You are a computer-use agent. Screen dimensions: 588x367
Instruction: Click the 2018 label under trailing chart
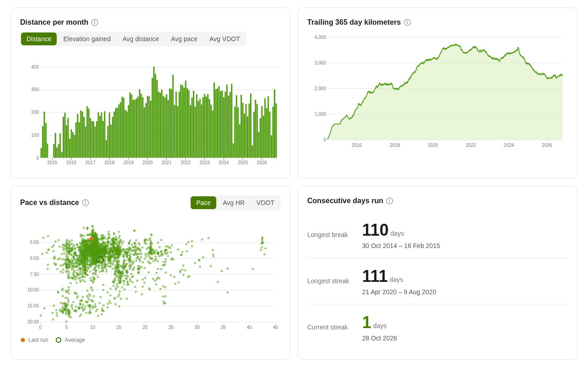tap(395, 146)
